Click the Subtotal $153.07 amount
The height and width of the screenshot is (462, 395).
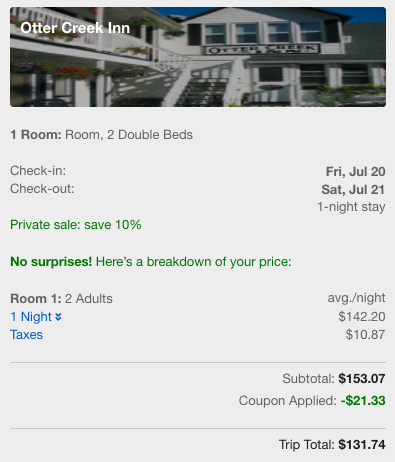coord(362,379)
